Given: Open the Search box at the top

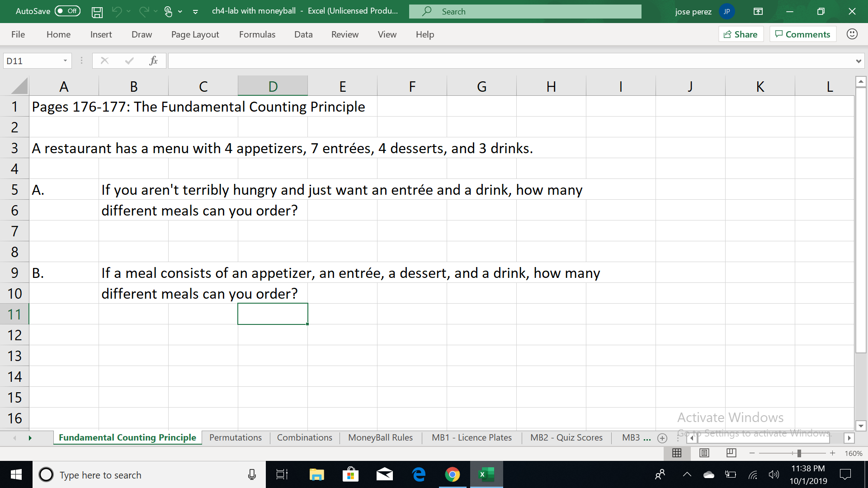Looking at the screenshot, I should pyautogui.click(x=524, y=11).
